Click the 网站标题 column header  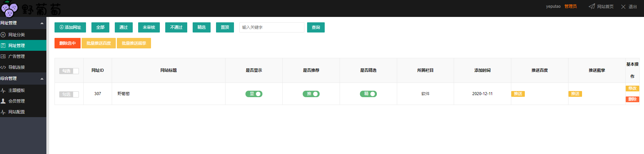169,70
